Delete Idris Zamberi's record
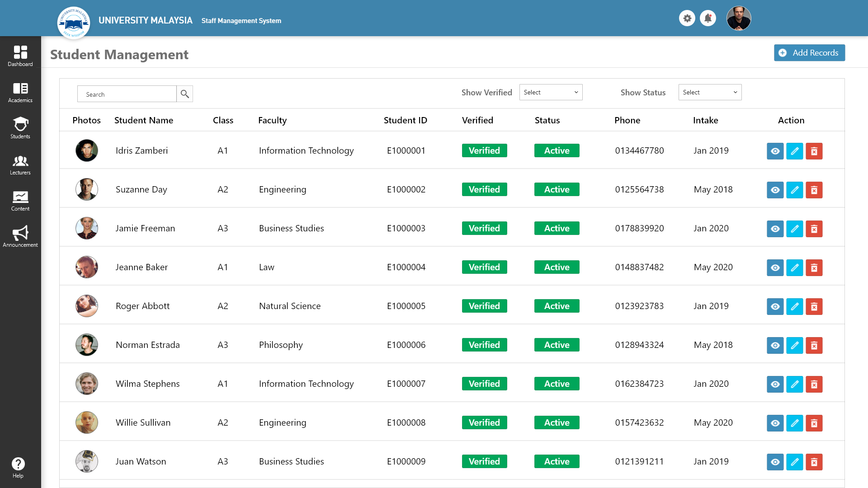Viewport: 868px width, 488px height. [x=814, y=151]
